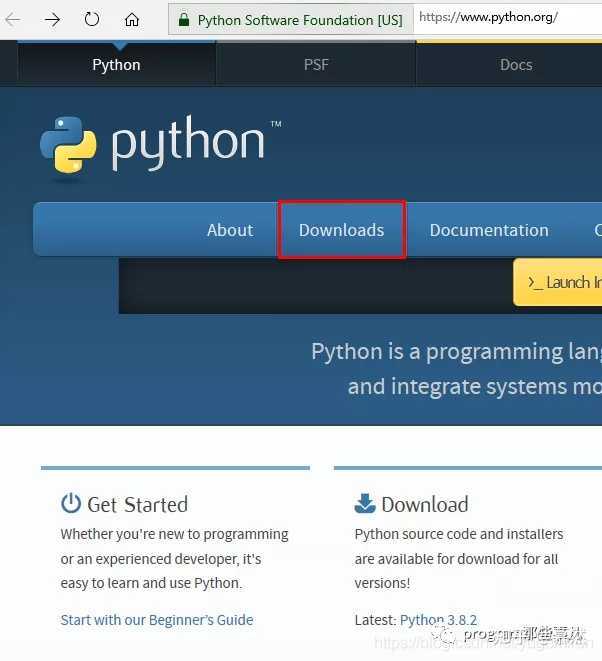Open the Python top tab

click(x=116, y=65)
